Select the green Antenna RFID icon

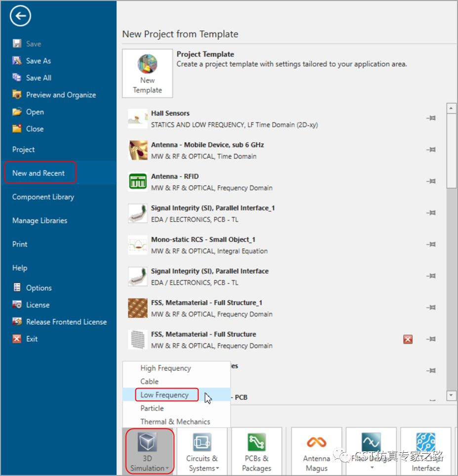click(138, 181)
